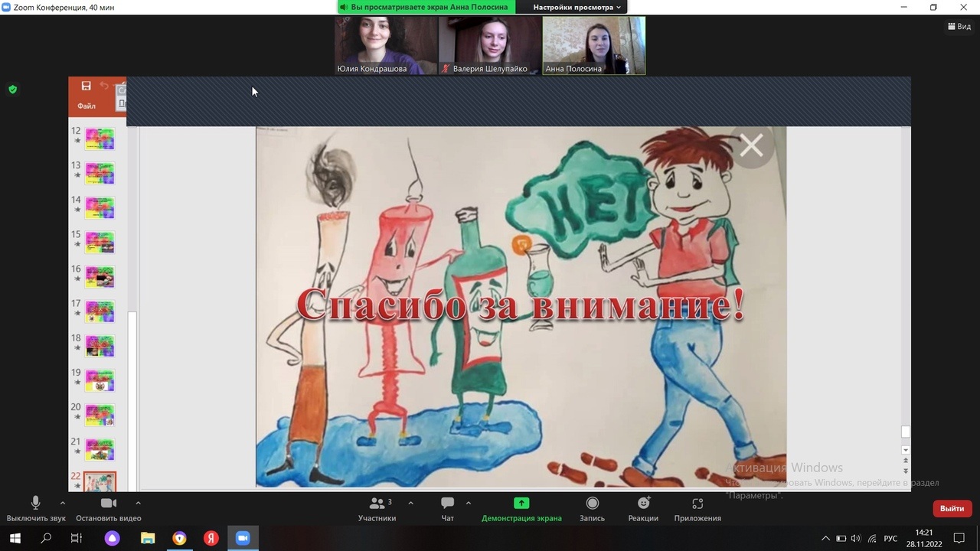This screenshot has height=551, width=980.
Task: Mute microphone with Выключить звук icon
Action: [x=35, y=503]
